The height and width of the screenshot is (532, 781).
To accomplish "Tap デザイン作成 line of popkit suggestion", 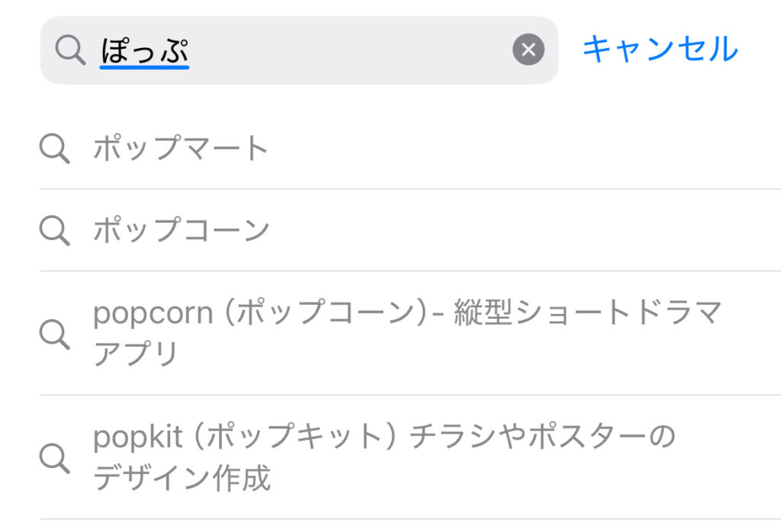I will click(x=182, y=479).
